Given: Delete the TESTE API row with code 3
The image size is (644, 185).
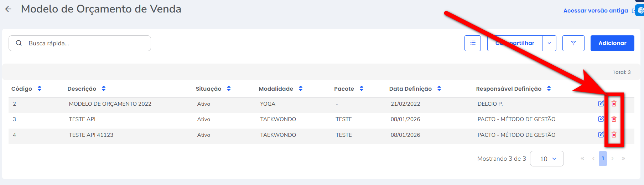Looking at the screenshot, I should coord(614,119).
